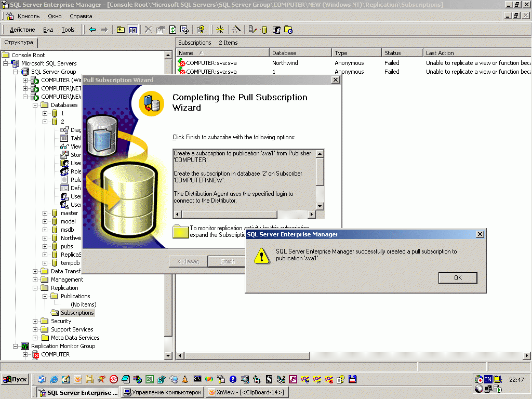This screenshot has width=532, height=399.
Task: Click the Refresh toolbar icon
Action: 172,30
